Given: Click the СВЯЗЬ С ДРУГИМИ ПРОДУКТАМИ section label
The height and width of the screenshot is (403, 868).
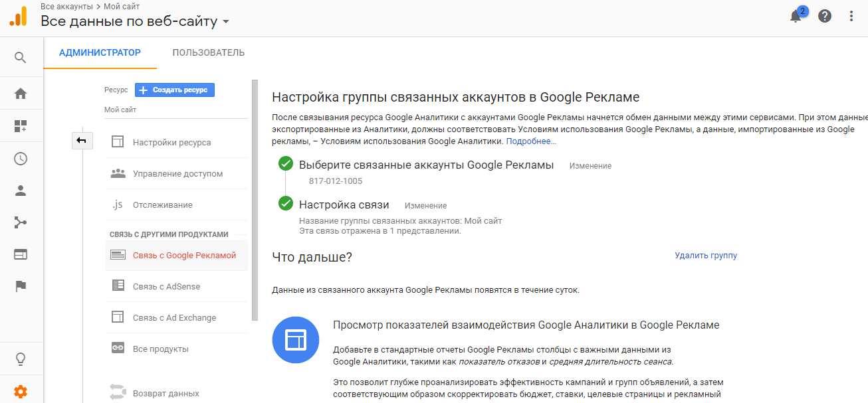Looking at the screenshot, I should (x=169, y=234).
